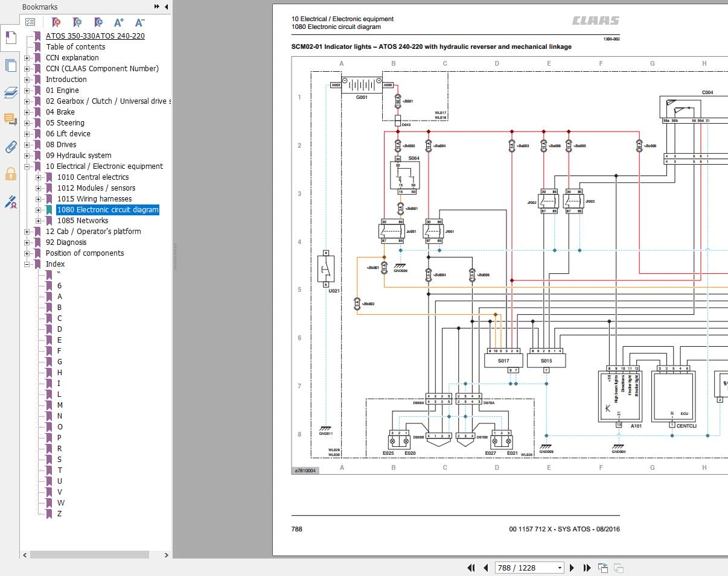Open the Layers sidebar icon
The height and width of the screenshot is (576, 728).
(10, 92)
